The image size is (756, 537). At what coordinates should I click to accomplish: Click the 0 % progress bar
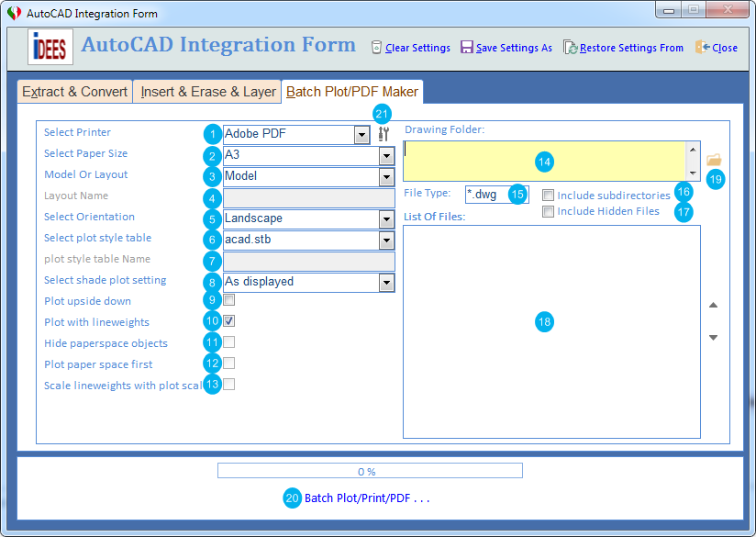[x=370, y=470]
